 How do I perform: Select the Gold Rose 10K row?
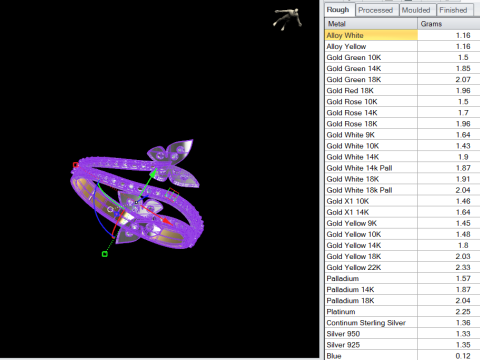[402, 101]
